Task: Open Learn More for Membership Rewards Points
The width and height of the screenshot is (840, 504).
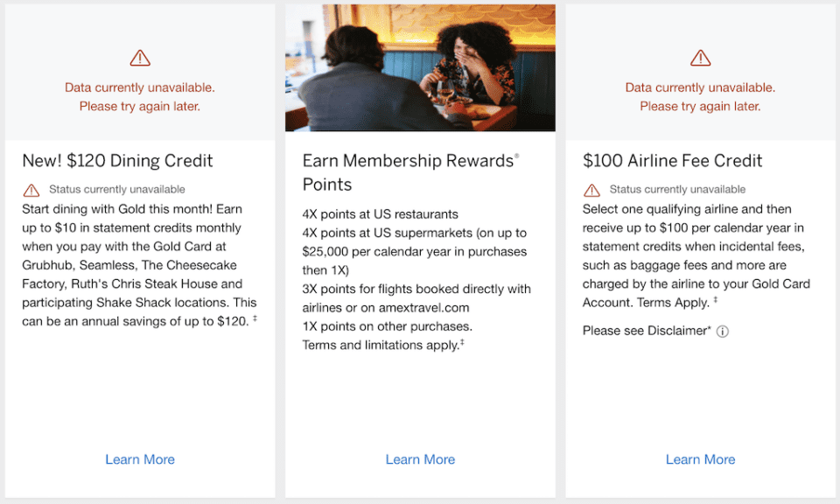Action: [420, 458]
